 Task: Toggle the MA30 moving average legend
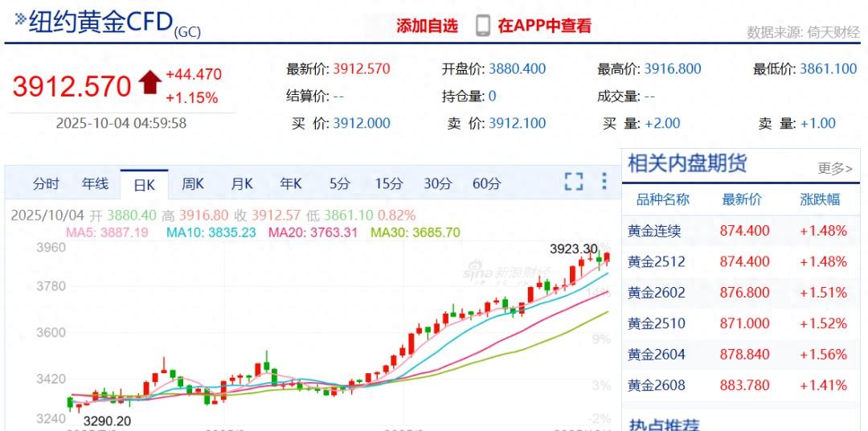pos(415,232)
